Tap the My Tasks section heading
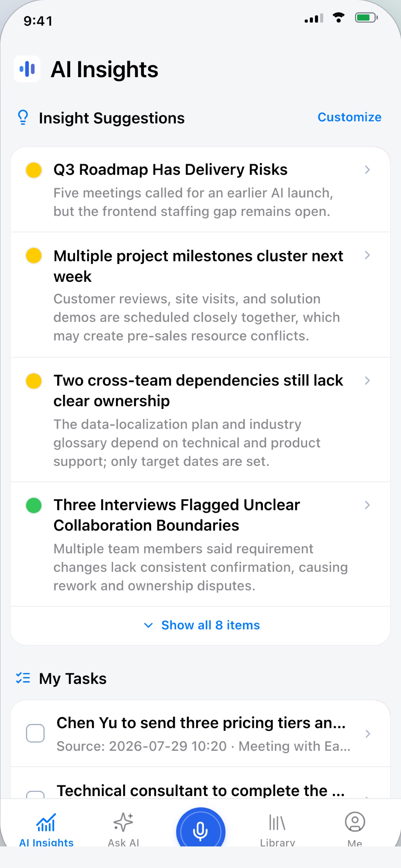 click(x=73, y=678)
